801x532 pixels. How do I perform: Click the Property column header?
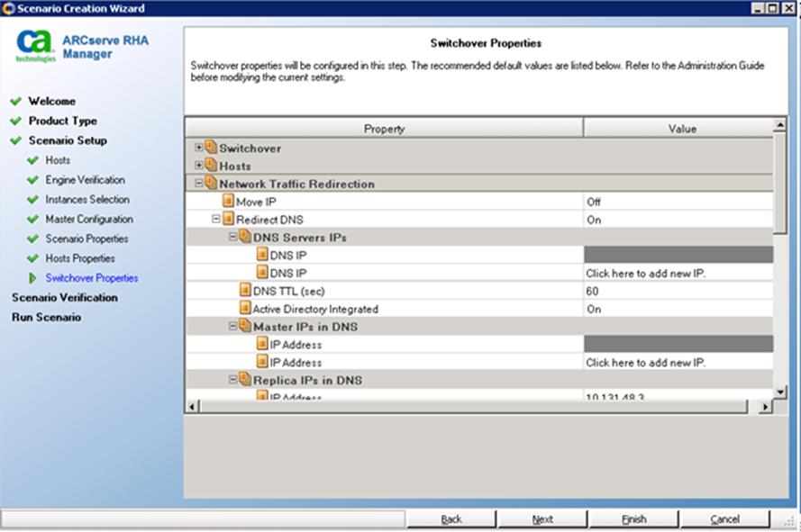click(384, 129)
